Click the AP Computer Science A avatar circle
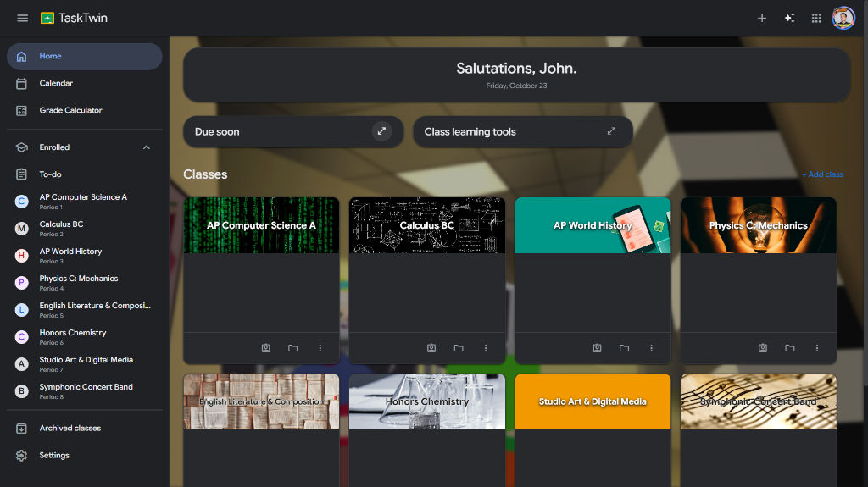The width and height of the screenshot is (868, 487). coord(21,202)
